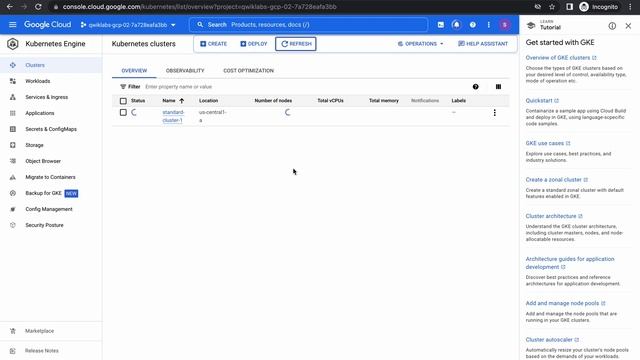Screen dimensions: 640x360
Task: Click the browser address bar URL
Action: [199, 7]
